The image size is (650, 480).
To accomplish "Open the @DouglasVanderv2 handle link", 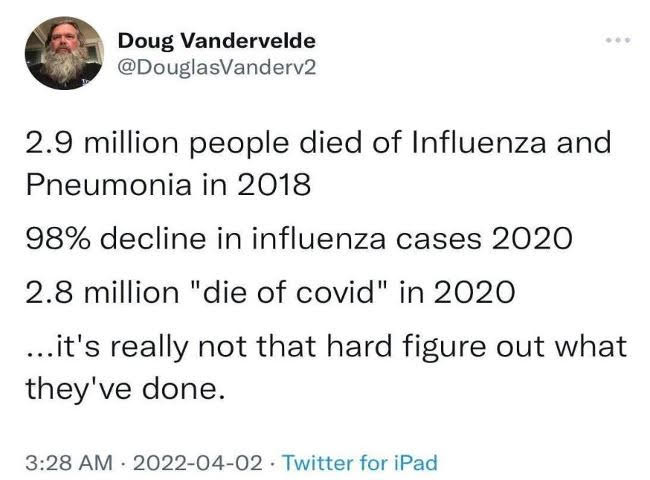I will point(217,67).
